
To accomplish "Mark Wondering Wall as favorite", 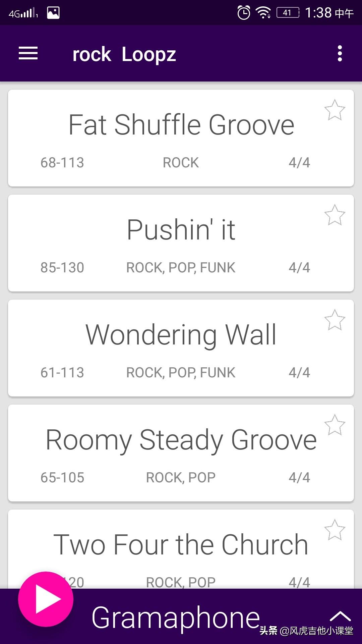I will [x=335, y=320].
